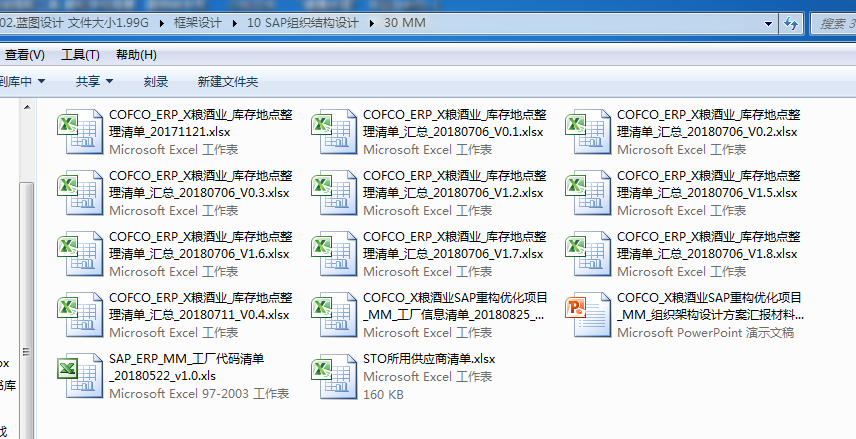Navigate to 10 SAP组织结构设计 in breadcrumb

[303, 23]
